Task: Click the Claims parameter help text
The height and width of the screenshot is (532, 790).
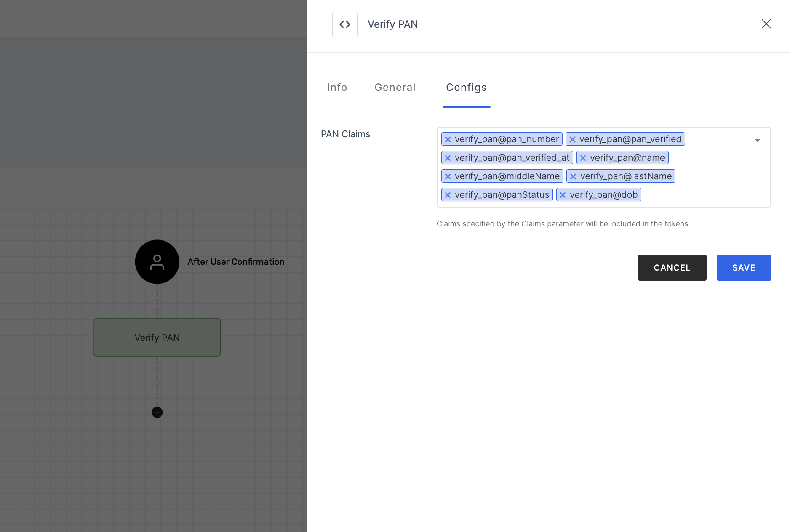Action: click(563, 224)
